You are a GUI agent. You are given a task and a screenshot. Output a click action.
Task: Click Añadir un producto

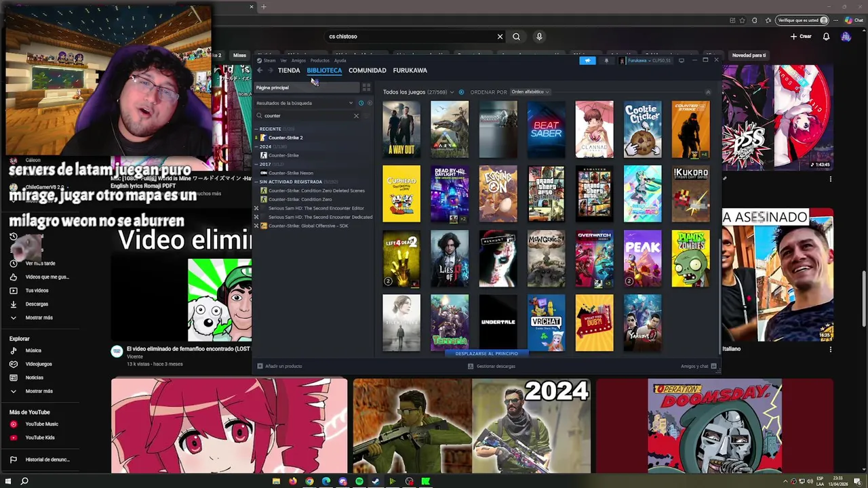coord(279,366)
